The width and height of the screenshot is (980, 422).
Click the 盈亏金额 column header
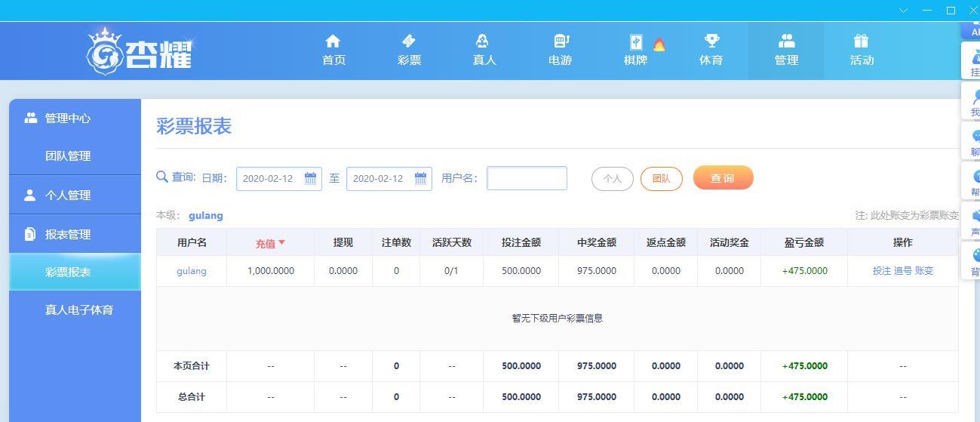point(804,242)
